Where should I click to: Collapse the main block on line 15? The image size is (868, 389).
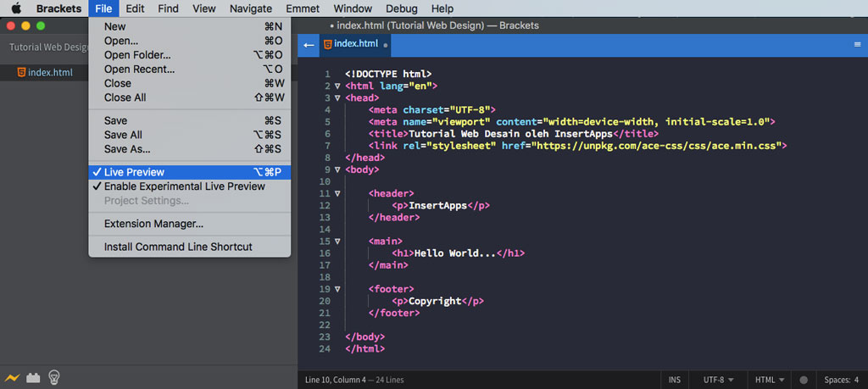337,242
